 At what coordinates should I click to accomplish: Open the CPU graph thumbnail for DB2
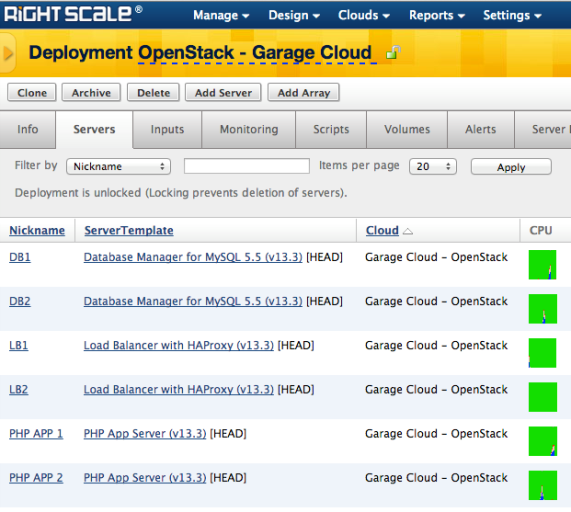coord(542,309)
